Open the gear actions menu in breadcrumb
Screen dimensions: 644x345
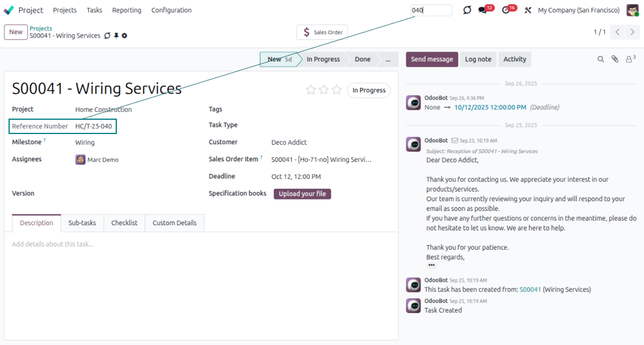[125, 36]
